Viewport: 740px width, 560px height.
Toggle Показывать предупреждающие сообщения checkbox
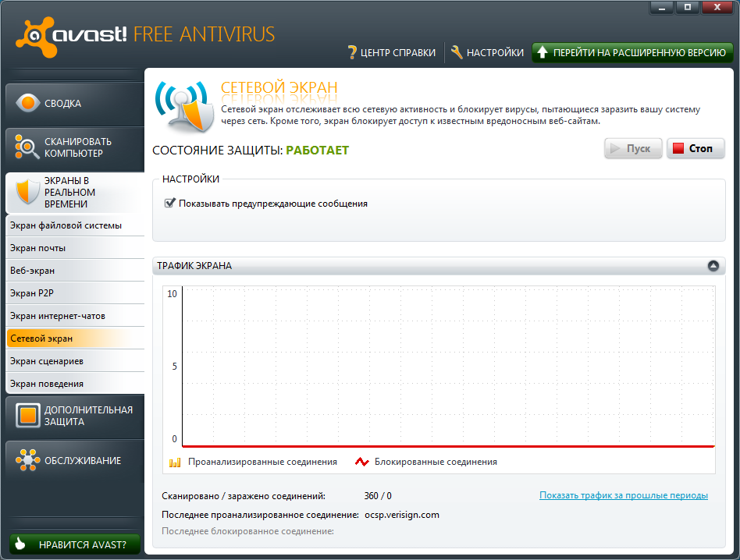(x=169, y=203)
